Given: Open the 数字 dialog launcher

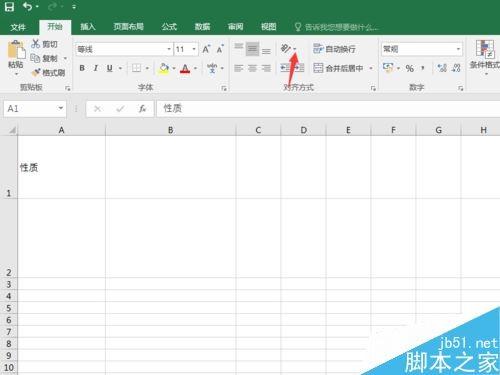Looking at the screenshot, I should pos(460,88).
